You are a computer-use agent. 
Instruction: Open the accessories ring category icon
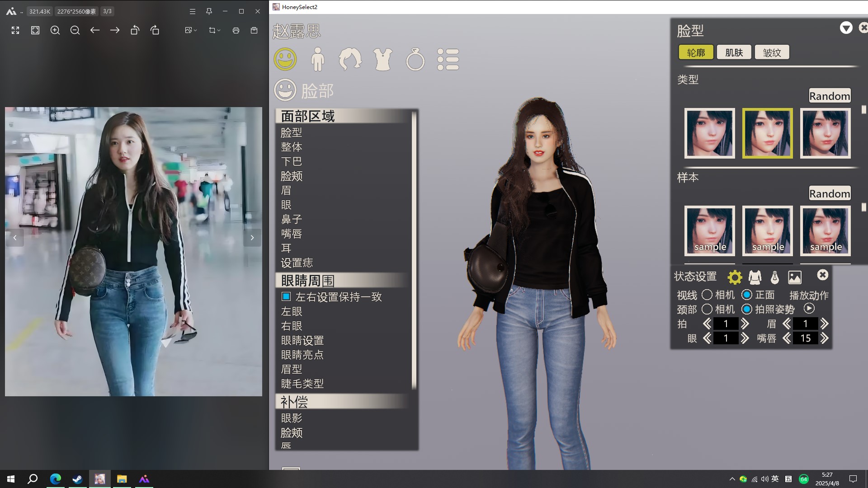(415, 59)
